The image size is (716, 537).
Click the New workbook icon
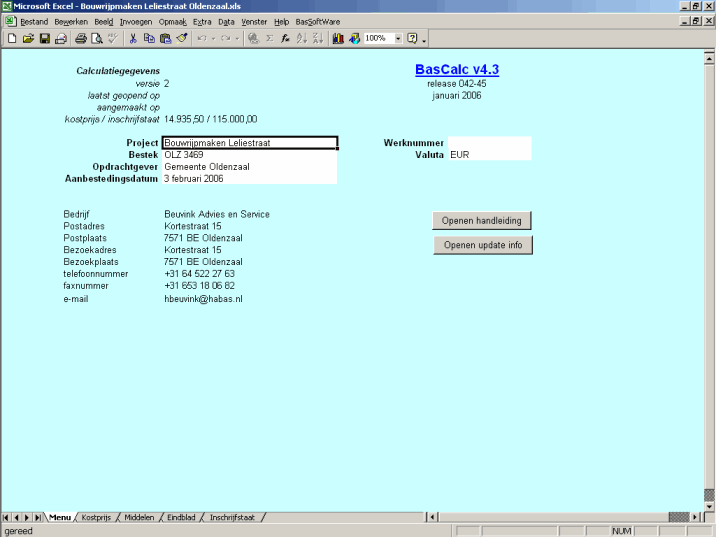[x=12, y=38]
